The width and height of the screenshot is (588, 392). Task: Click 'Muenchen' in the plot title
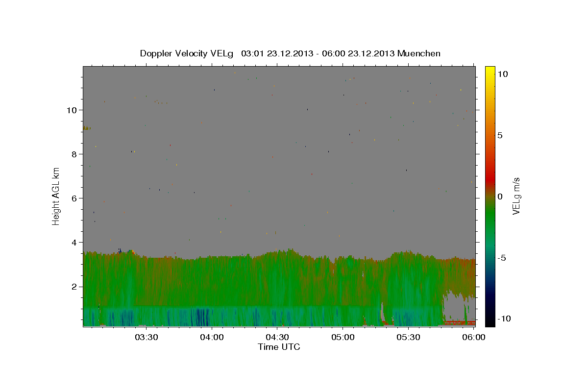click(x=419, y=53)
